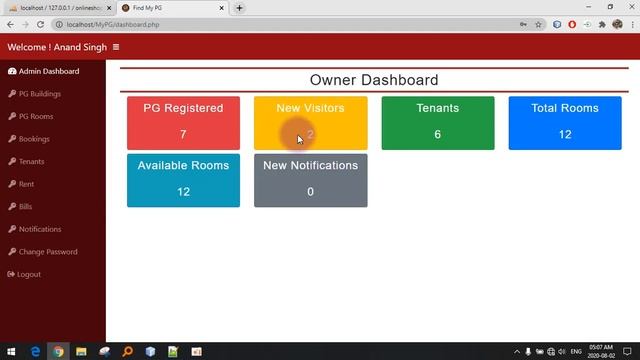Open the Bills section
This screenshot has width=640, height=360.
click(20, 207)
